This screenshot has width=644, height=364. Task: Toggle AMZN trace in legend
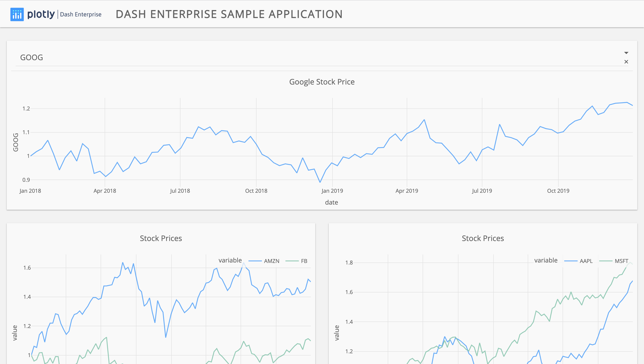coord(271,261)
